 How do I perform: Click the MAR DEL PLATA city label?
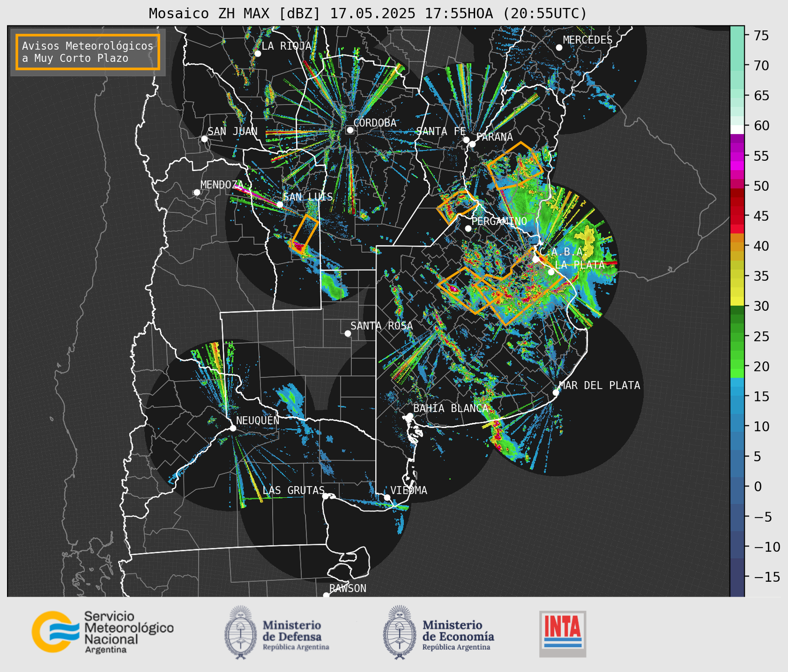[x=600, y=385]
